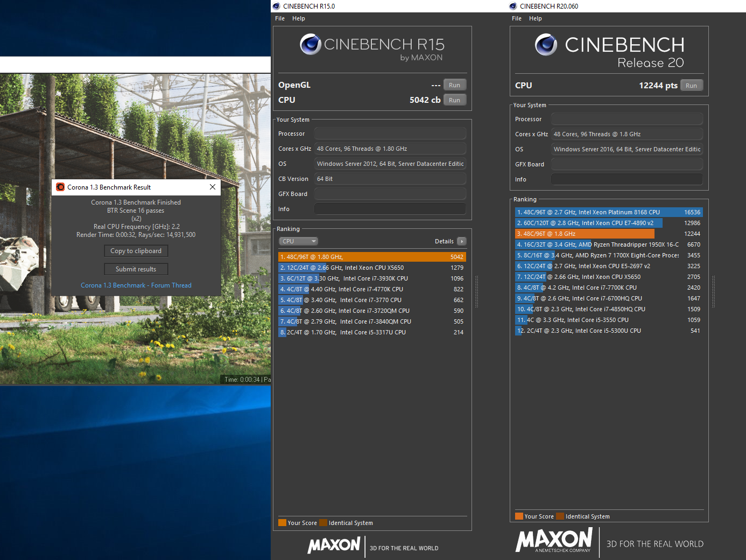Select R20 ranking row Core i5-3550
The width and height of the screenshot is (746, 560).
pyautogui.click(x=609, y=320)
